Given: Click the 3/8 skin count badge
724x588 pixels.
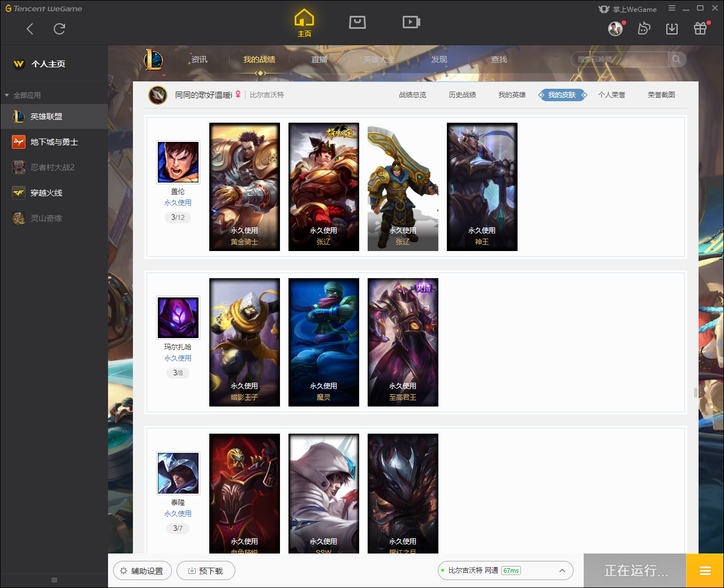Looking at the screenshot, I should coord(178,373).
